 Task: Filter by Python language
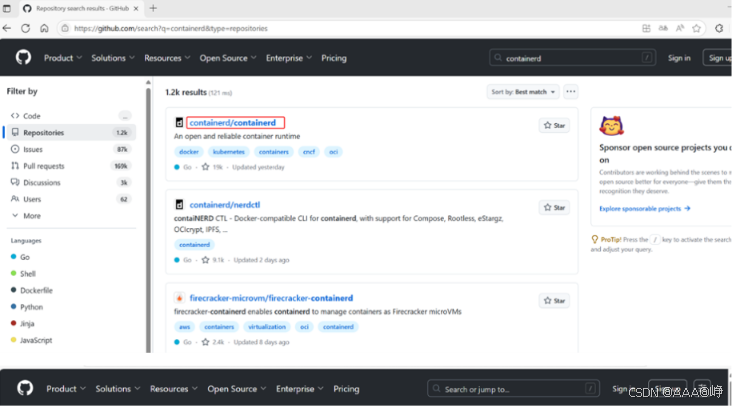(x=27, y=307)
